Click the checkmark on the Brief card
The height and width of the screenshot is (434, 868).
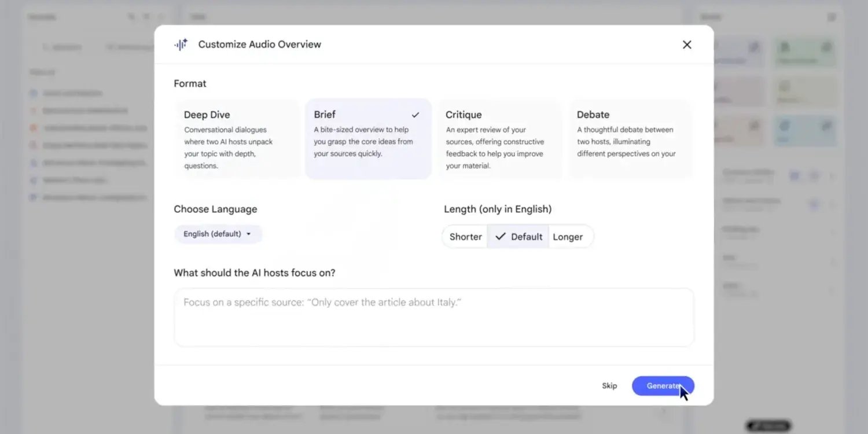pyautogui.click(x=415, y=114)
